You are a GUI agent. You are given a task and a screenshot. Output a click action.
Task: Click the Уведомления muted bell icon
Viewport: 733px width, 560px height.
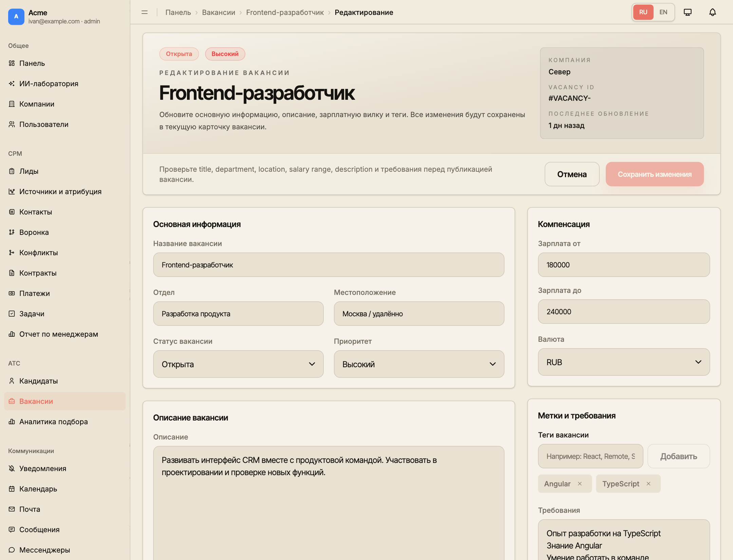(12, 468)
